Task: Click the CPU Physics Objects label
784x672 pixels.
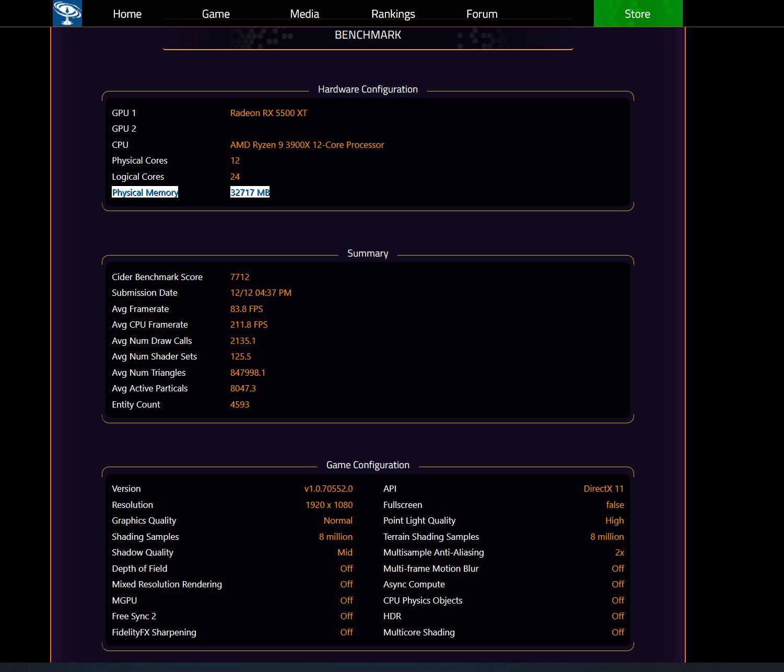Action: click(423, 600)
